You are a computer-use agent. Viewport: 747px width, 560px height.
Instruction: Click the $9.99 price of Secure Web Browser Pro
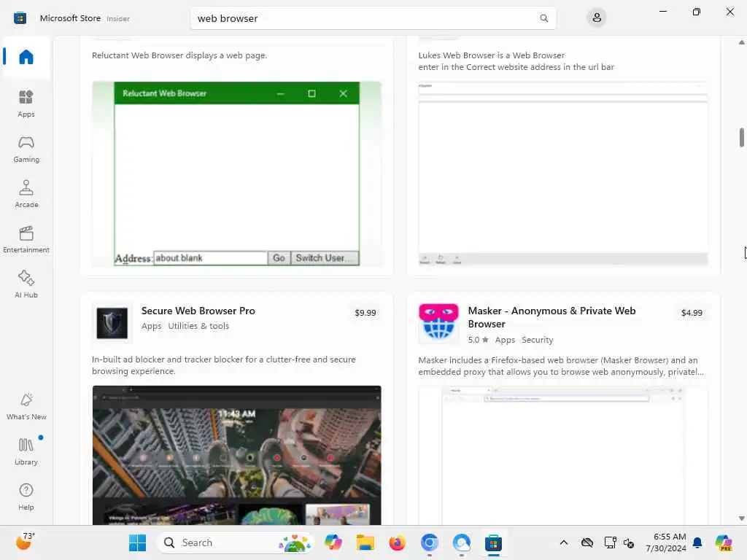[x=365, y=313]
